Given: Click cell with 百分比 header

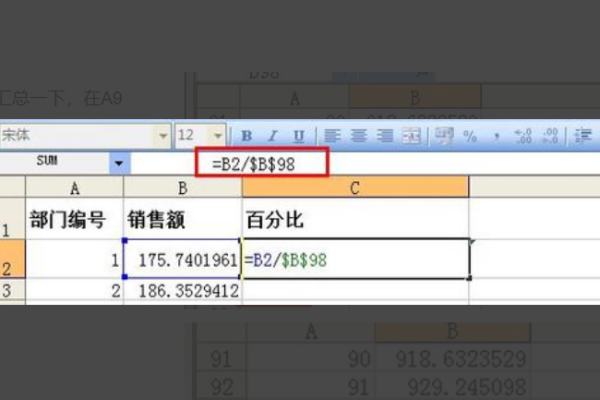Looking at the screenshot, I should coord(355,219).
